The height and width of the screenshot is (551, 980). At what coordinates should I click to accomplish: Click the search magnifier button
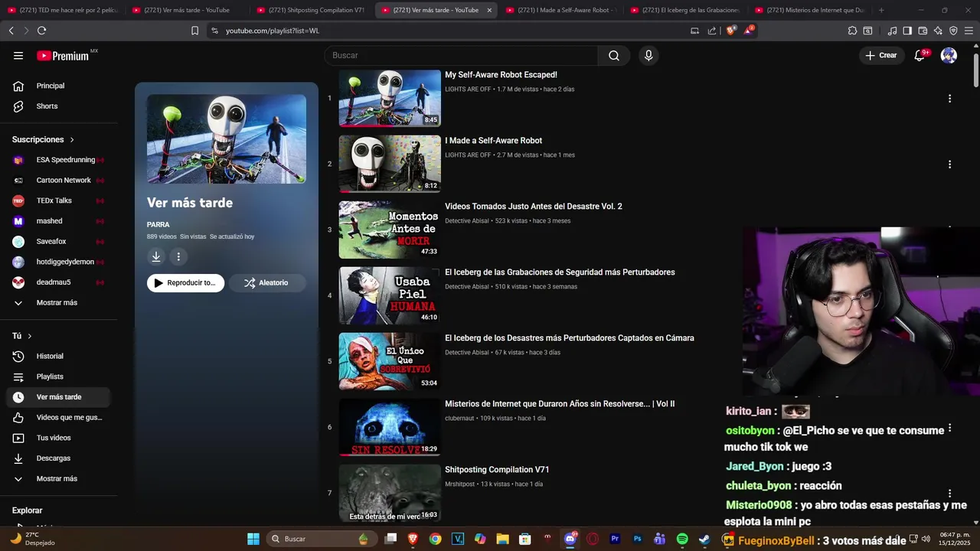614,55
